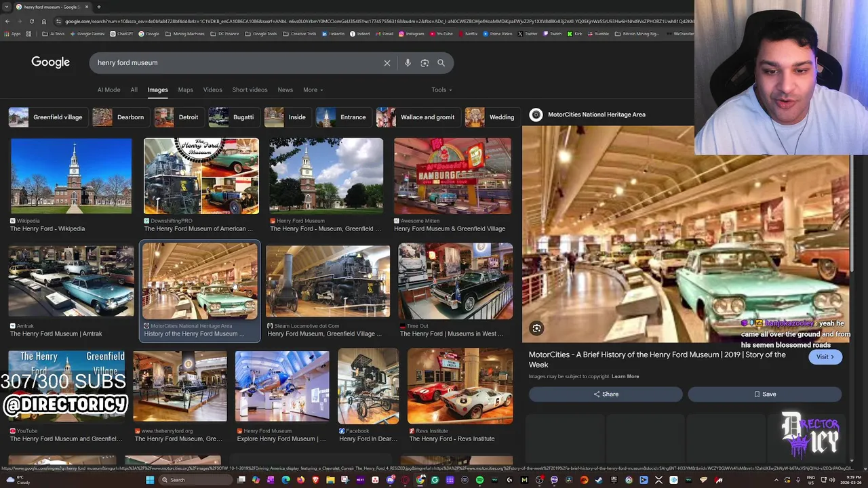The image size is (868, 488).
Task: Open the MotorCities Brief History title link
Action: 657,359
